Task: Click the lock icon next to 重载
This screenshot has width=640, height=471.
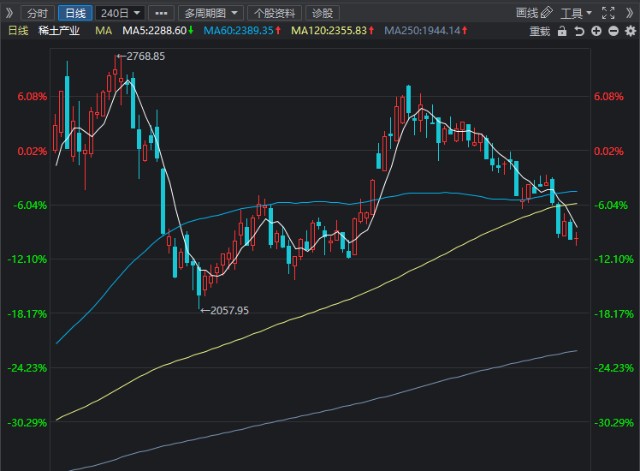Action: [562, 31]
